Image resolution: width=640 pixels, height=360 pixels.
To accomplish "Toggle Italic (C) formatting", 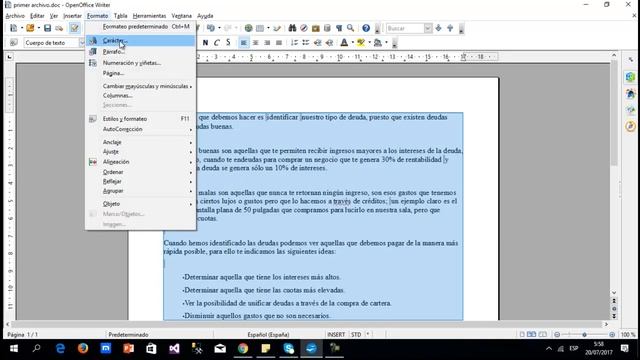I will [x=217, y=42].
